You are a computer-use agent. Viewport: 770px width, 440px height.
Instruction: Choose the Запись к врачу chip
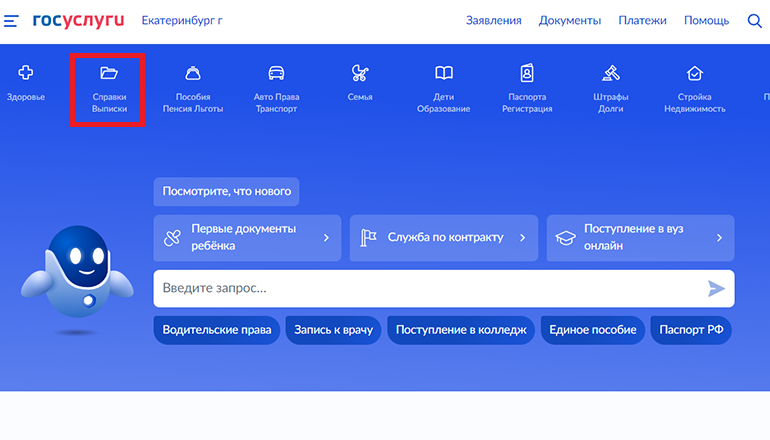tap(333, 330)
